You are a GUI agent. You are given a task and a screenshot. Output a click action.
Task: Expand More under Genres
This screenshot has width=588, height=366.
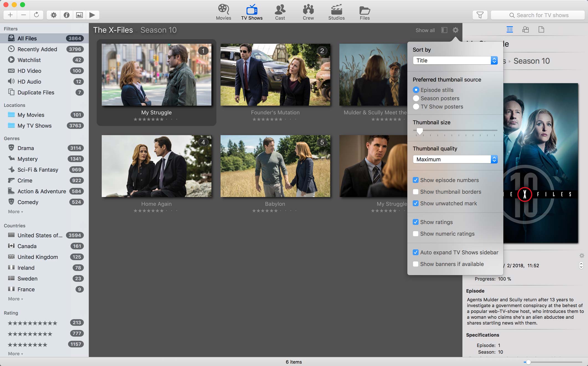[x=16, y=212]
